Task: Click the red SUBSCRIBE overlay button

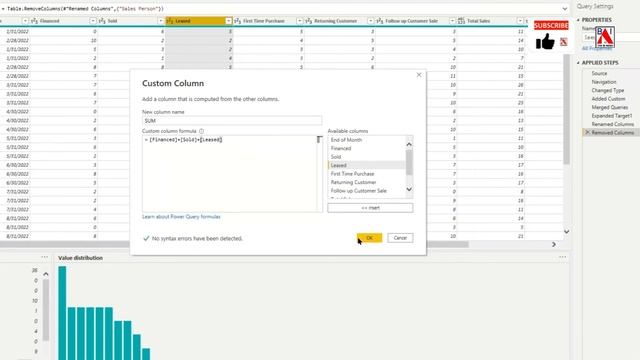Action: [x=551, y=25]
